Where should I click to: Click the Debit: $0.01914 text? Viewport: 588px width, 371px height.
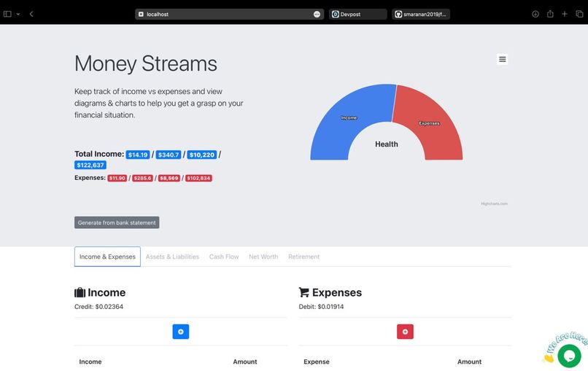click(321, 307)
